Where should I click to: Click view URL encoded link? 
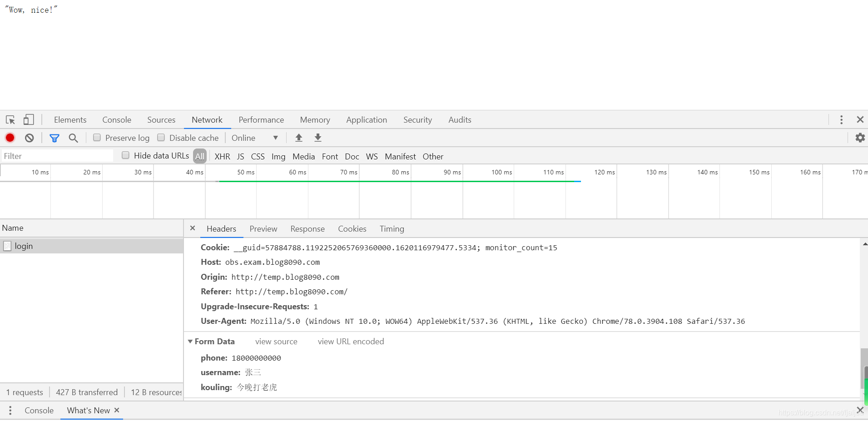click(351, 342)
